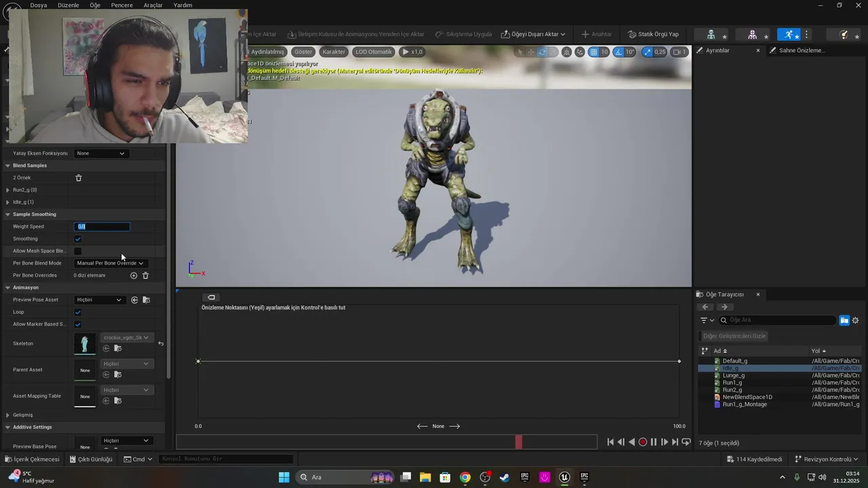Activate the rotate gizmo tool in viewport
Screen dimensions: 868x488
click(542, 52)
